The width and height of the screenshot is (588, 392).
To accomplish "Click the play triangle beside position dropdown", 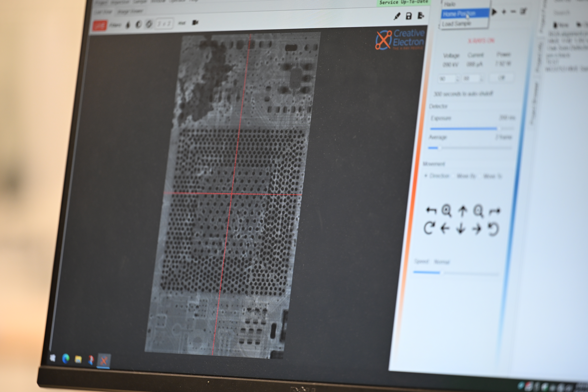I will click(x=494, y=12).
